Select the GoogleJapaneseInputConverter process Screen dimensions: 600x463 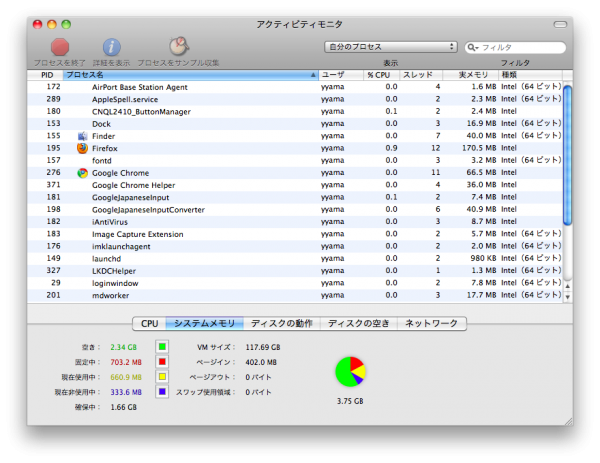click(295, 210)
